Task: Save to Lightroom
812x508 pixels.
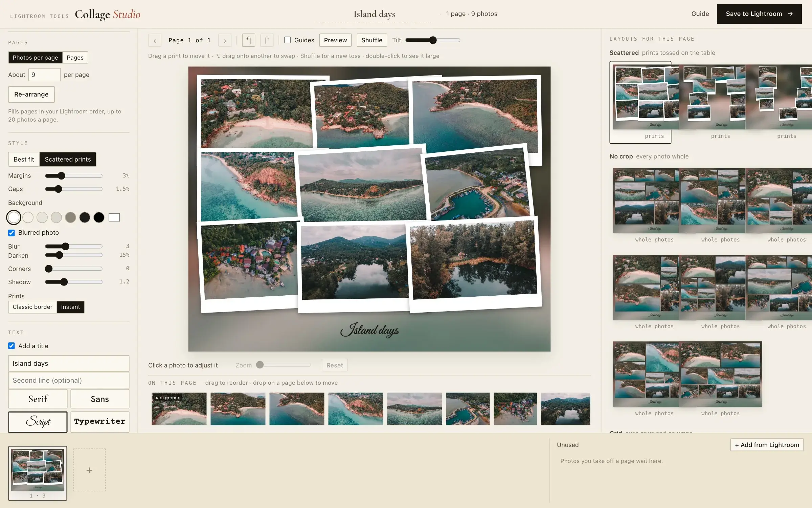Action: pos(759,14)
